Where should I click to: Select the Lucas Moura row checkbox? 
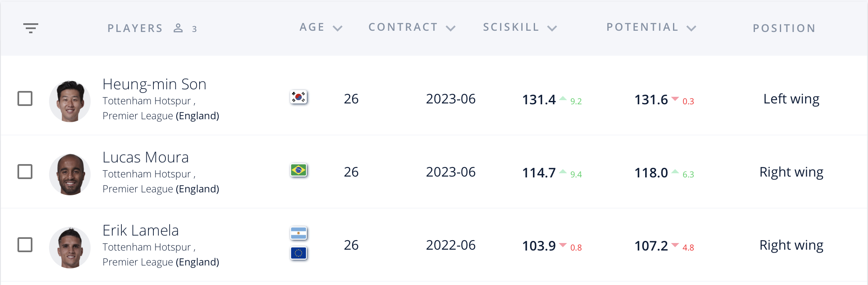25,172
